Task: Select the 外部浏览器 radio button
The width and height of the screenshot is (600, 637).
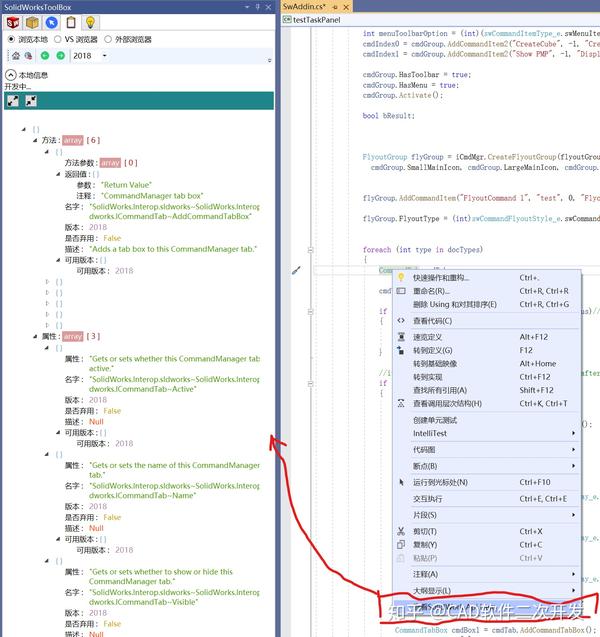Action: click(x=108, y=39)
